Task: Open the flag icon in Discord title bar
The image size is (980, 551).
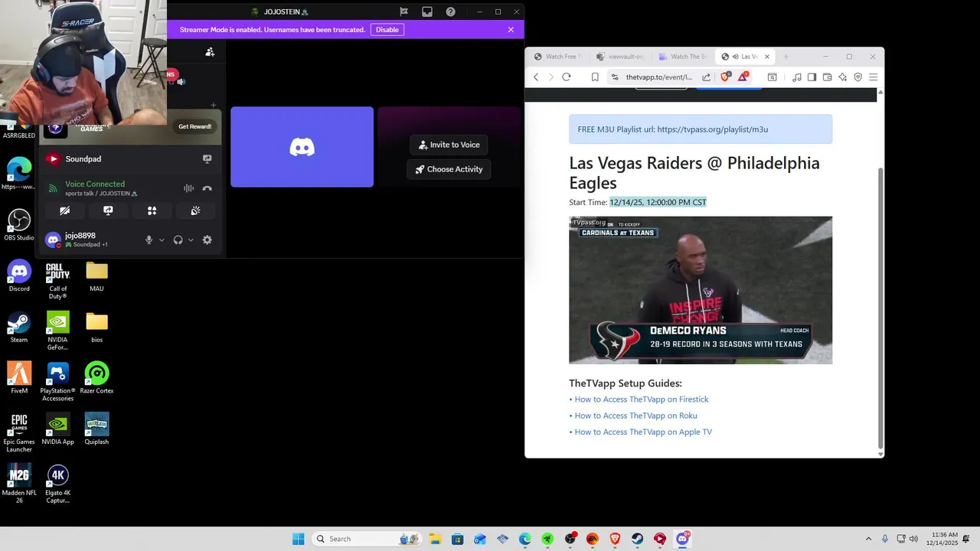Action: tap(403, 11)
